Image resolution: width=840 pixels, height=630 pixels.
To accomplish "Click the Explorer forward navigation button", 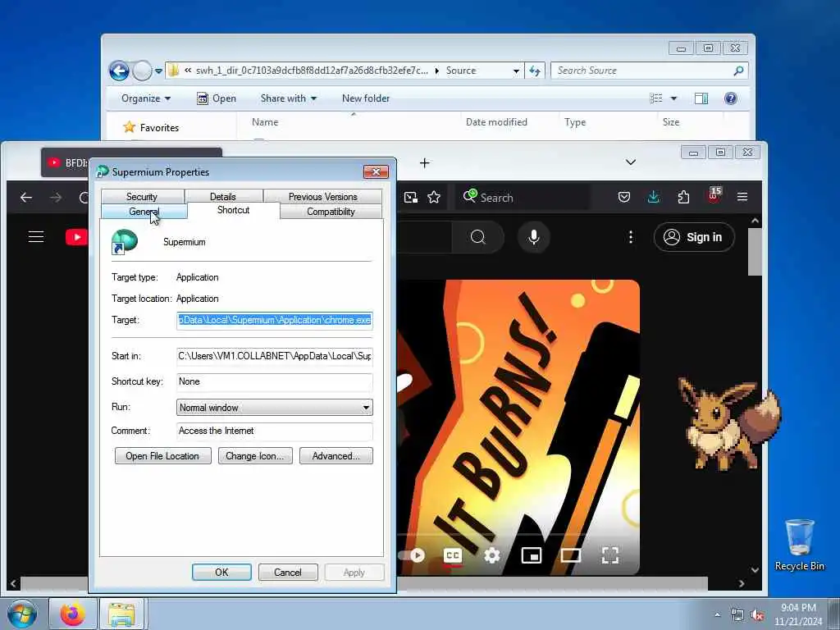I will point(142,71).
